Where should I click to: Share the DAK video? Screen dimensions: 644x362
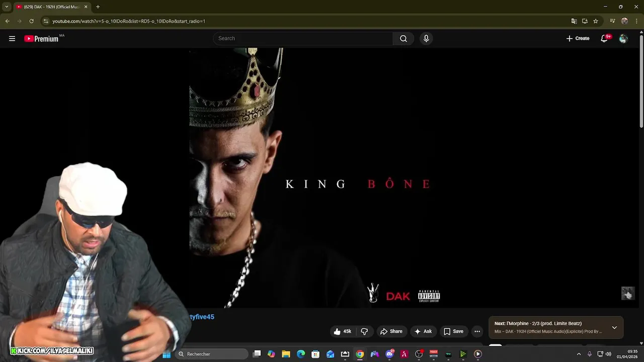pyautogui.click(x=391, y=331)
